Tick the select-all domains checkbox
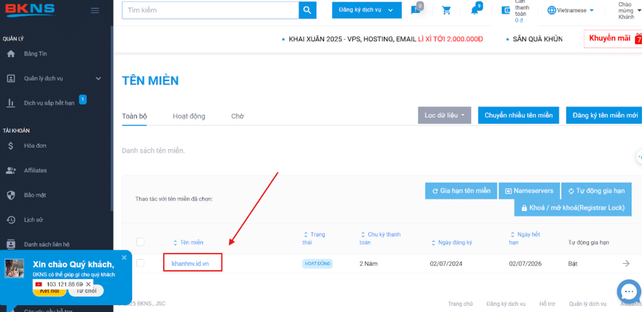The width and height of the screenshot is (644, 312). [140, 242]
